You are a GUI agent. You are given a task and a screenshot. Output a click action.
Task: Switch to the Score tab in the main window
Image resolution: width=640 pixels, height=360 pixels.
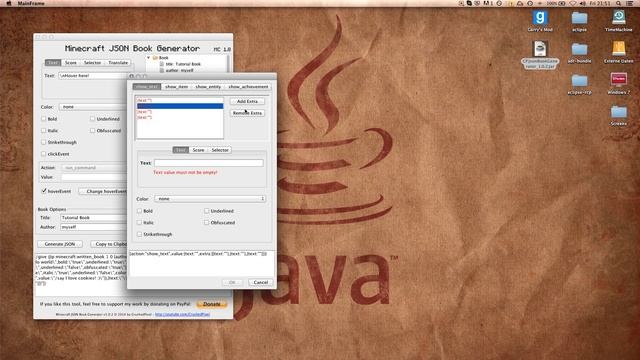point(71,62)
